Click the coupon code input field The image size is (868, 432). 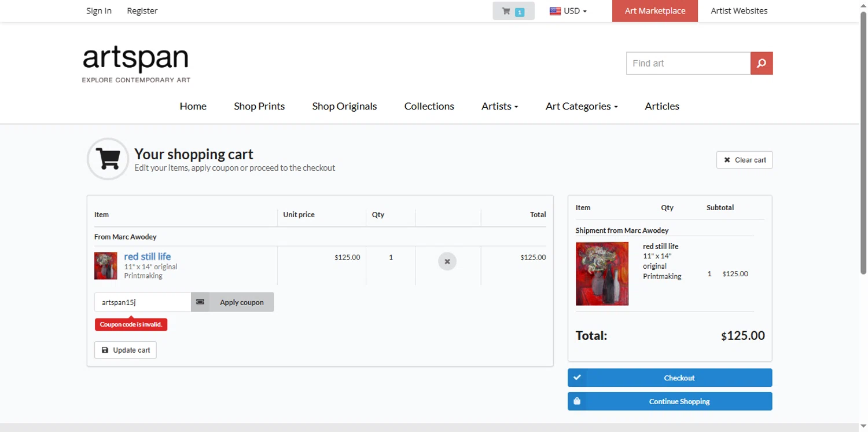142,302
